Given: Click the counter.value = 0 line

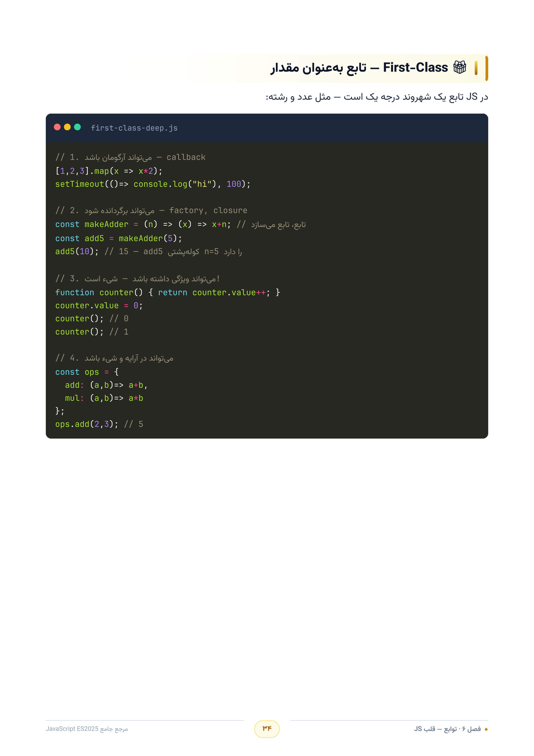Looking at the screenshot, I should (99, 306).
